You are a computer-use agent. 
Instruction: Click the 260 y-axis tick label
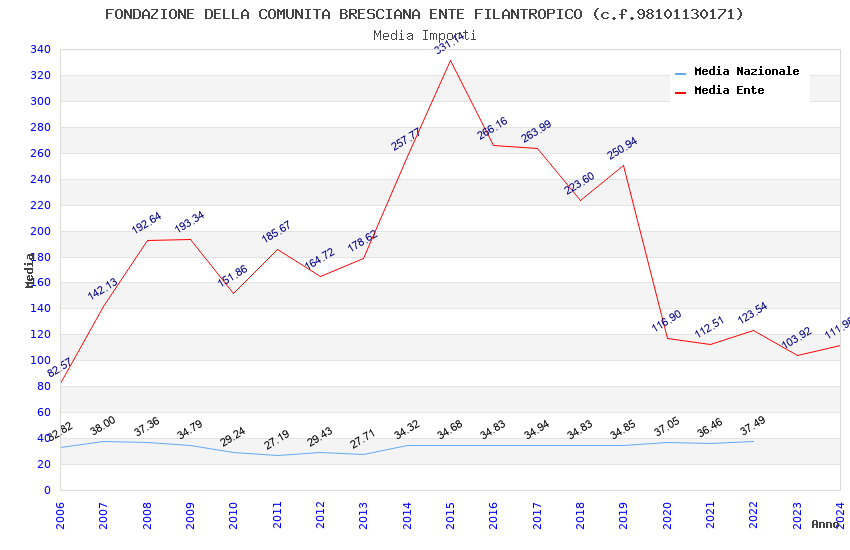point(41,153)
